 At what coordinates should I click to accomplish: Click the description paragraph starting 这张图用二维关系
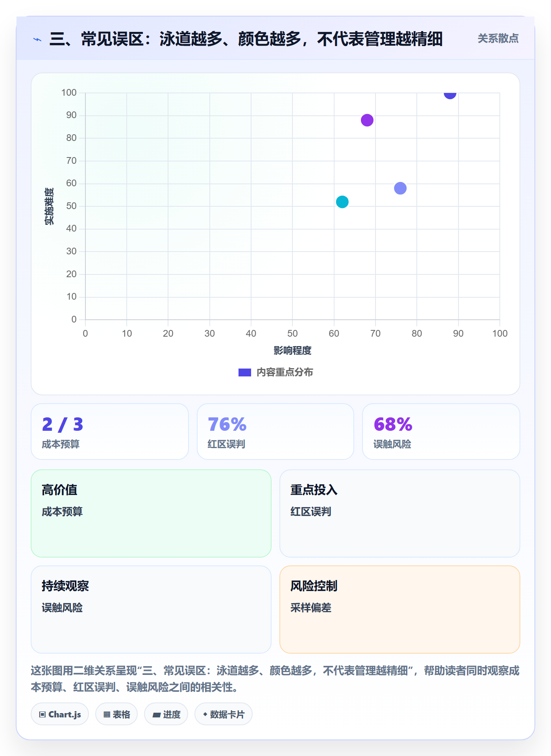click(275, 679)
